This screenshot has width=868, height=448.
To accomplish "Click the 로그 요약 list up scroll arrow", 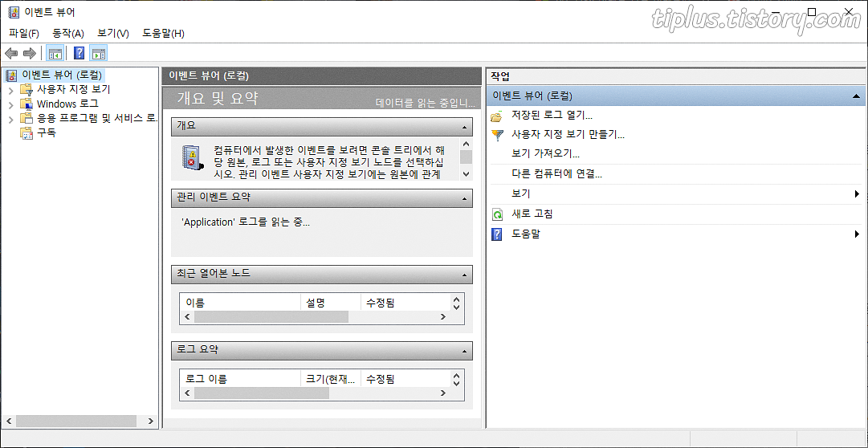I will click(457, 376).
